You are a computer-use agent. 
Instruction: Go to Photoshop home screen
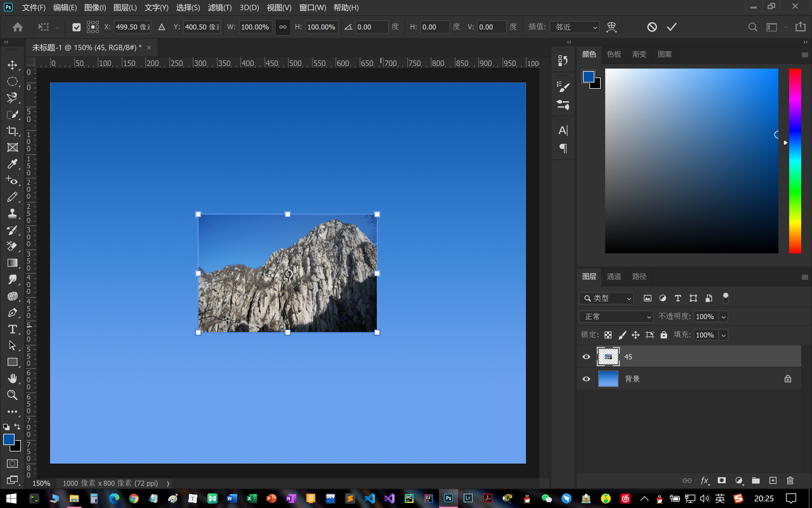[x=17, y=27]
